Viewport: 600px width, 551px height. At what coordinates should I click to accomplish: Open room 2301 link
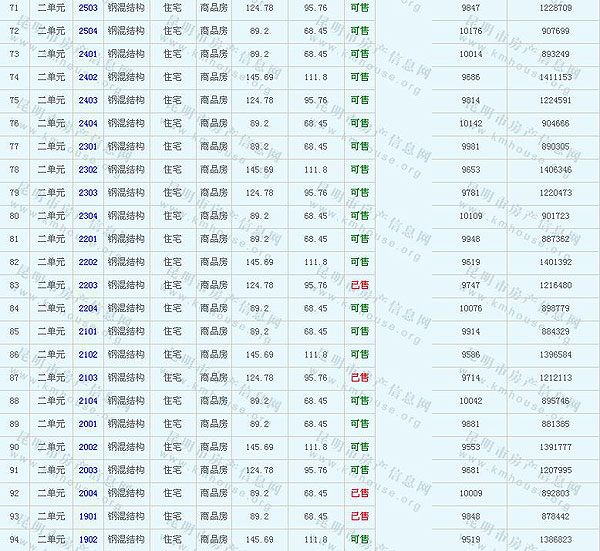(x=88, y=146)
